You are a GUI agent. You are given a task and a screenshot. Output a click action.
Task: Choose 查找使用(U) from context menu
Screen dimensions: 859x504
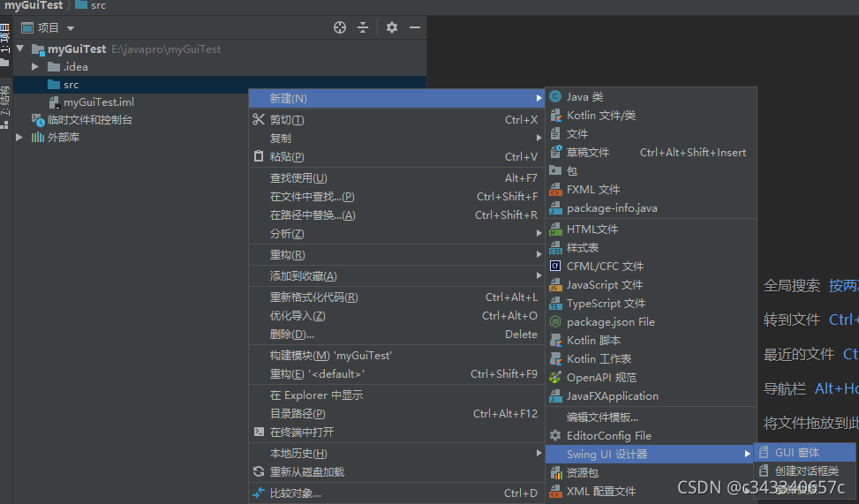(396, 178)
